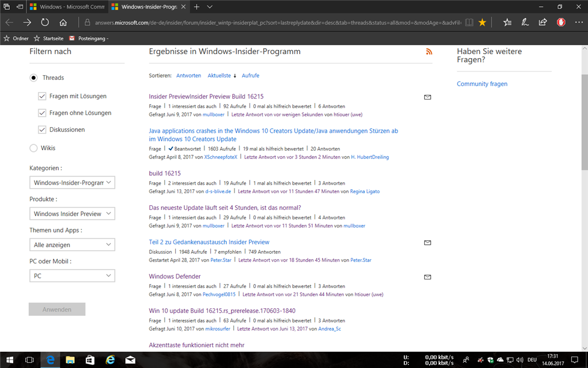Open the Startseite favorites bar item
This screenshot has width=588, height=368.
(49, 39)
